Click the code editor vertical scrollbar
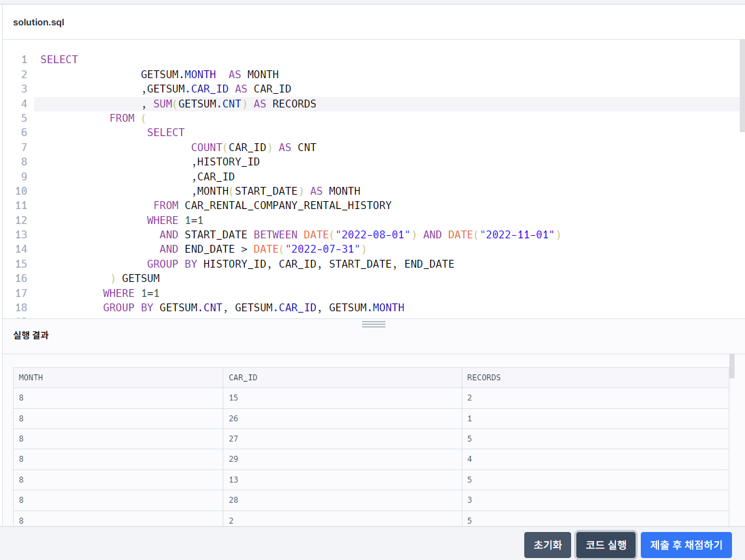 742,85
